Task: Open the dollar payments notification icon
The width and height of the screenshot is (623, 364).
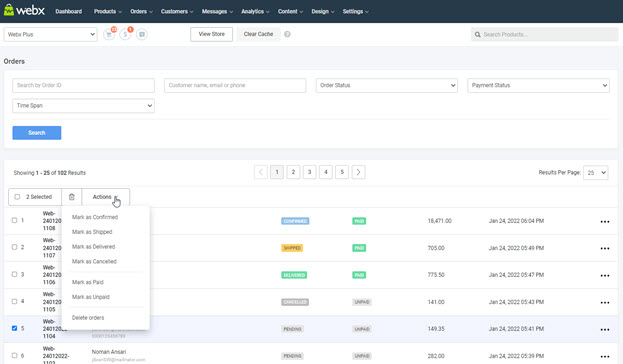Action: point(125,35)
